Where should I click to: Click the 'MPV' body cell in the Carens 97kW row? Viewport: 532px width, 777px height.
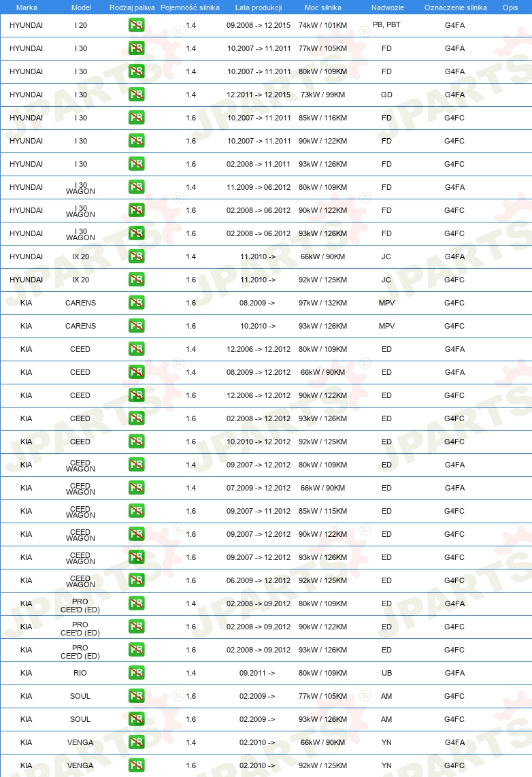(387, 303)
